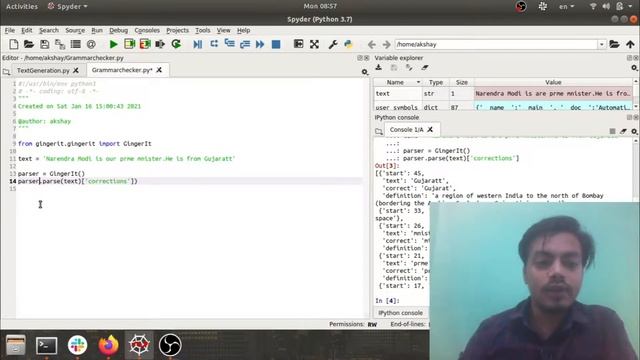Image resolution: width=640 pixels, height=360 pixels.
Task: Open the Edit menu
Action: pos(27,30)
